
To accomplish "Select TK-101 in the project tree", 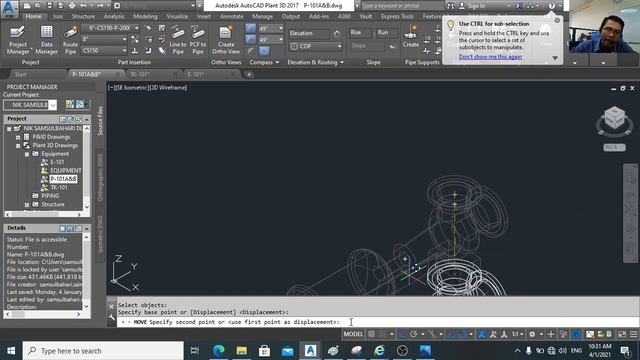I will pos(59,188).
